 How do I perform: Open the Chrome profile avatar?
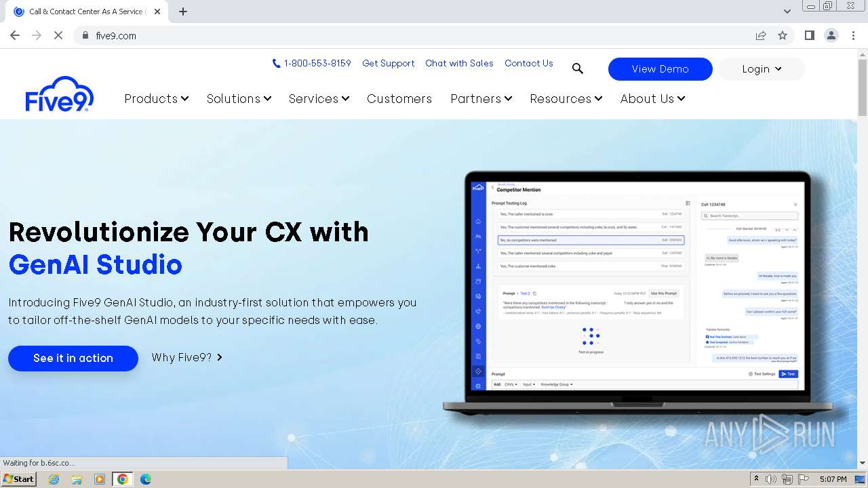coord(831,35)
